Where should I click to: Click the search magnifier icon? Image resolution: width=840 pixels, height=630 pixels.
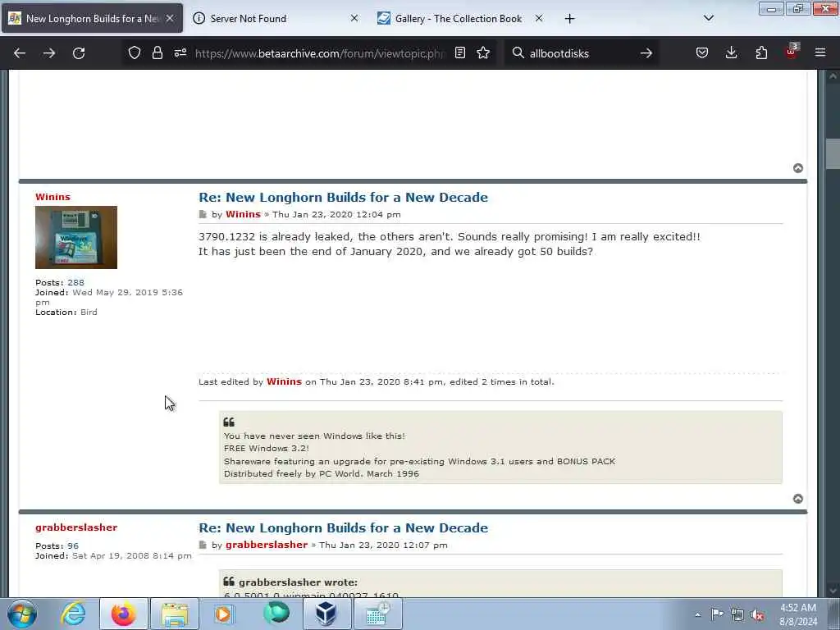click(x=518, y=52)
